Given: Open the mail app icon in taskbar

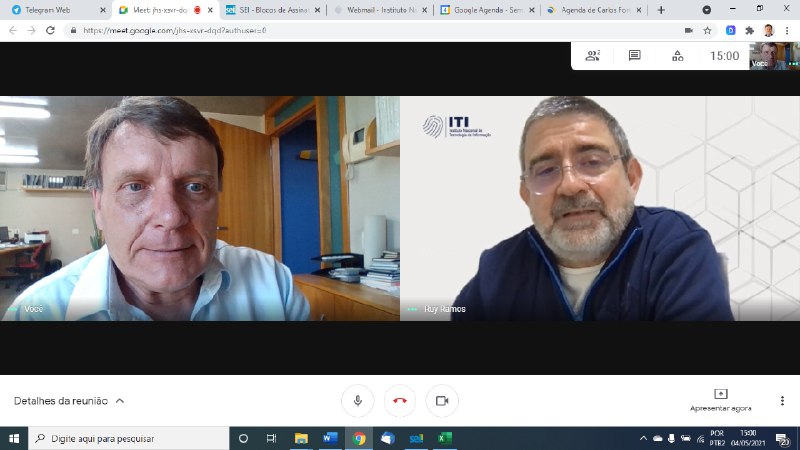Looking at the screenshot, I should 388,438.
